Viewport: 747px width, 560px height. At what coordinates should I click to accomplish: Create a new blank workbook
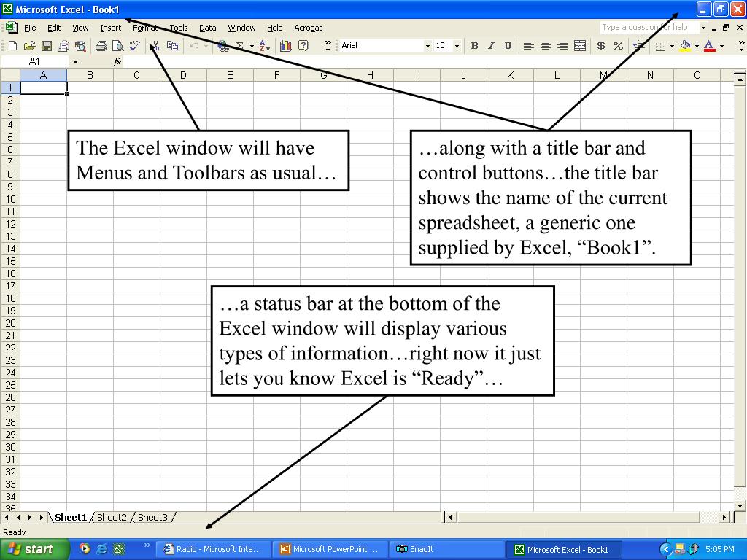tap(13, 46)
